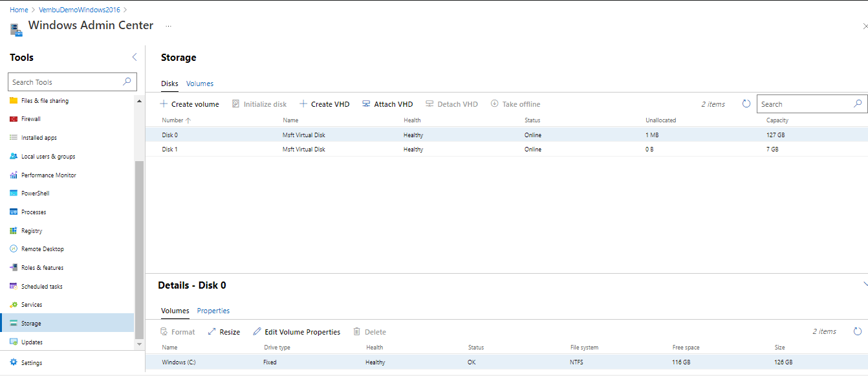Click the Settings gear icon
This screenshot has height=376, width=868.
[14, 363]
